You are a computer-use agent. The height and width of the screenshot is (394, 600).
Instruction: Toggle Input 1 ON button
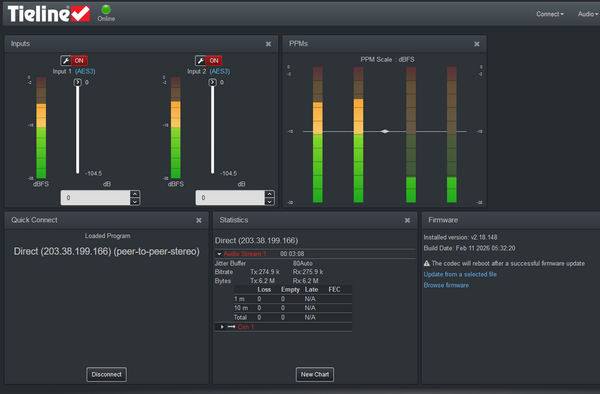point(79,60)
